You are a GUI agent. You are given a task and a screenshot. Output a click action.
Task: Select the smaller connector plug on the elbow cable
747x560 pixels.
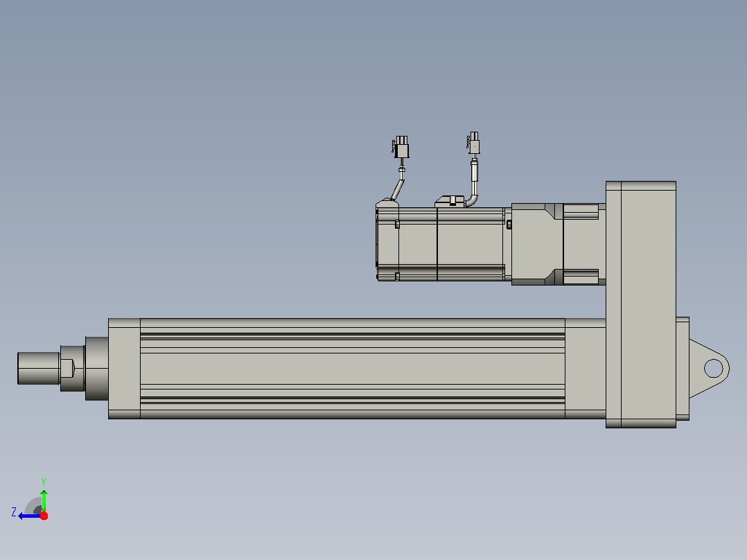click(x=473, y=143)
